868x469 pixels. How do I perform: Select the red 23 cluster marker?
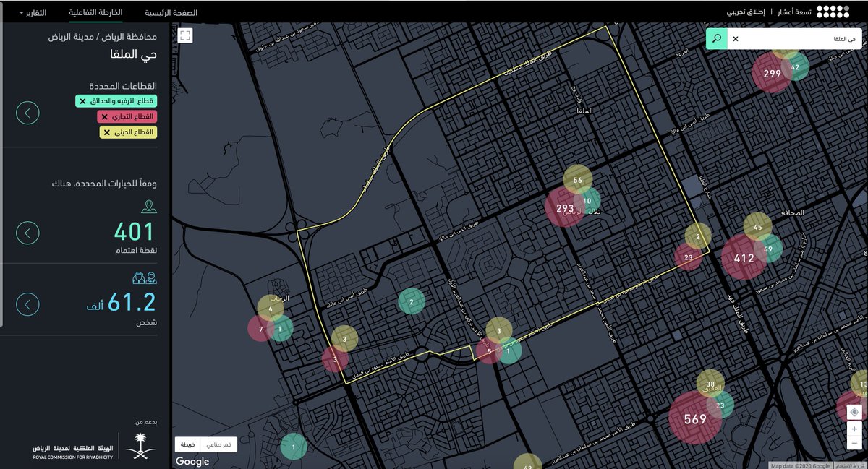click(688, 257)
